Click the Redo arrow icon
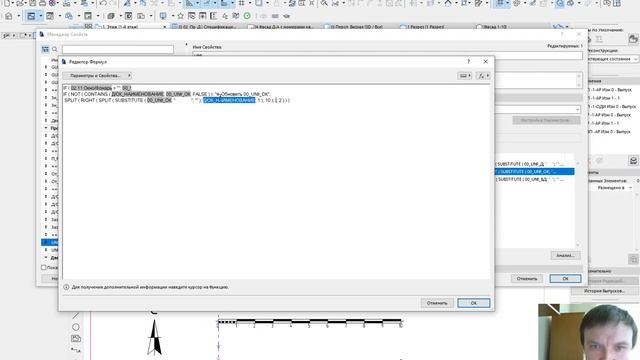The height and width of the screenshot is (360, 640). [x=113, y=3]
